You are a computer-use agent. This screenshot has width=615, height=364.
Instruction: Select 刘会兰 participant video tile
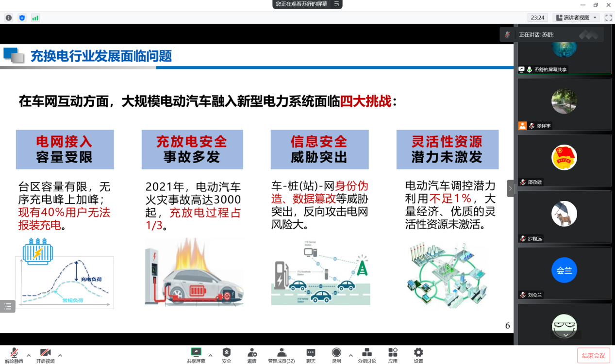(565, 273)
